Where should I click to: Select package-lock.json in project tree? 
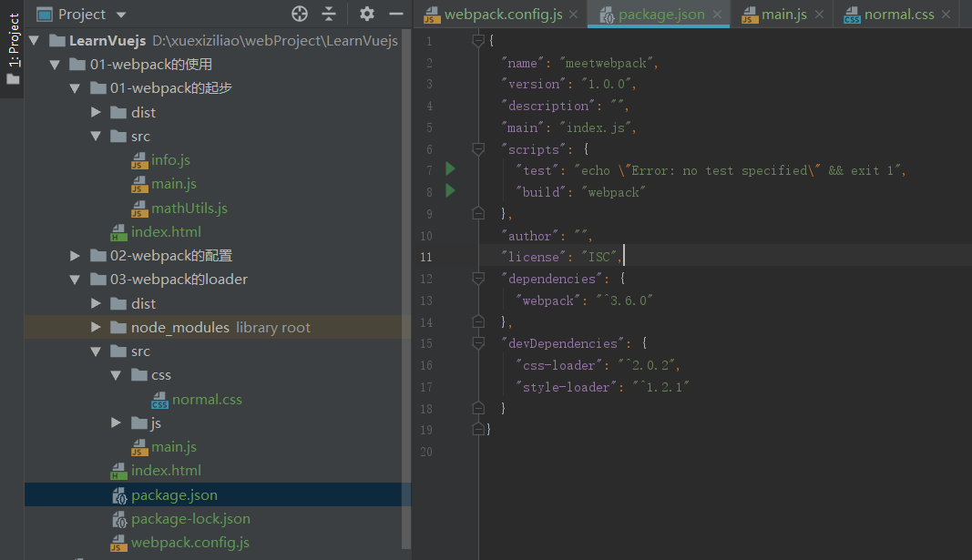[189, 519]
